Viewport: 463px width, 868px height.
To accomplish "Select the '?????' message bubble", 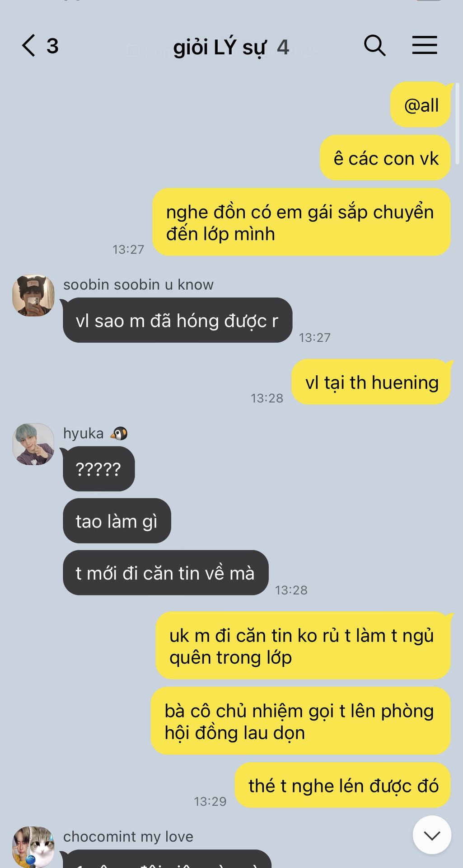I will click(98, 469).
